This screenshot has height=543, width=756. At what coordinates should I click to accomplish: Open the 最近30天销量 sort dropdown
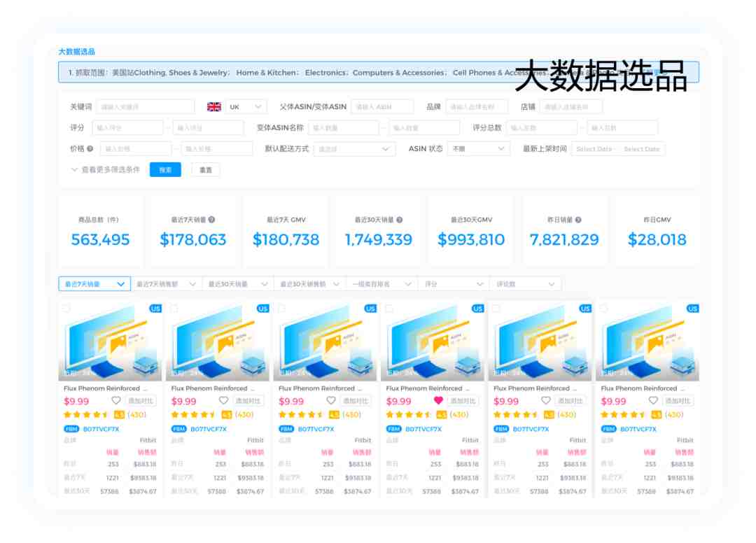[x=238, y=284]
